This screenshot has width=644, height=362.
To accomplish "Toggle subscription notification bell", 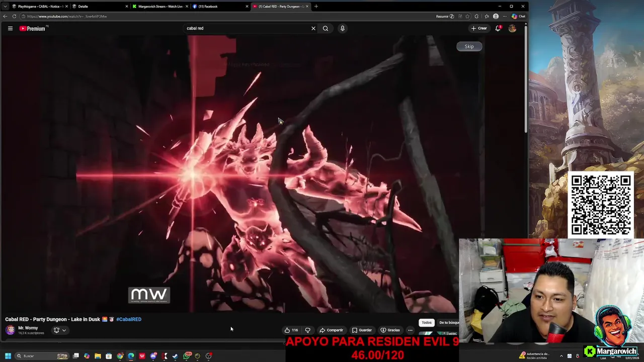I will coord(56,330).
